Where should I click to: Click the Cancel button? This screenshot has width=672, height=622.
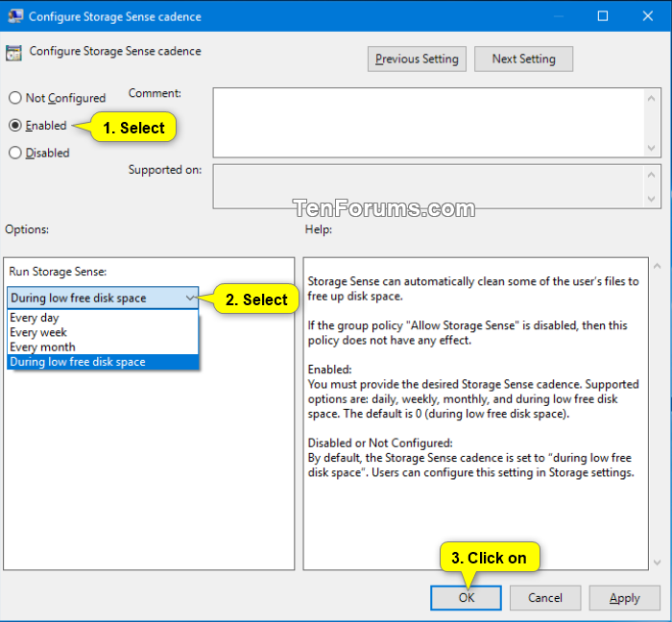[544, 598]
